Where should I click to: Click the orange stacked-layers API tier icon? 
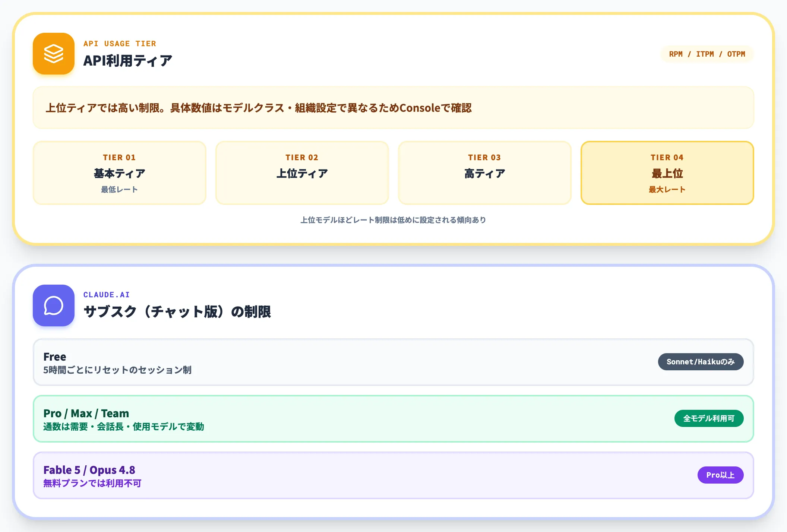tap(54, 54)
